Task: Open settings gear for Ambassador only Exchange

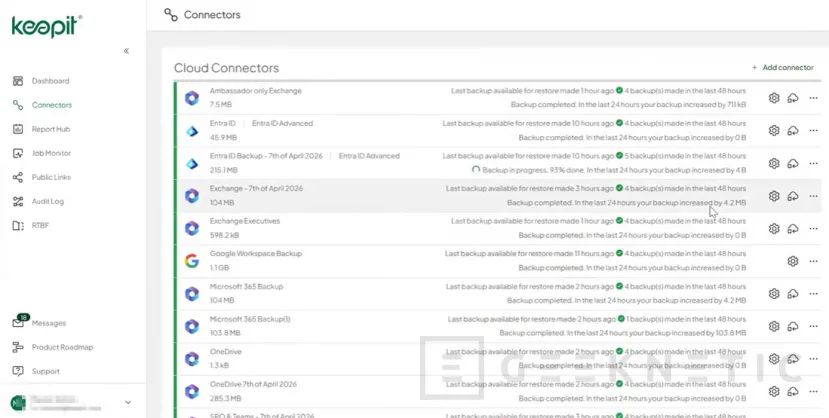Action: point(774,98)
